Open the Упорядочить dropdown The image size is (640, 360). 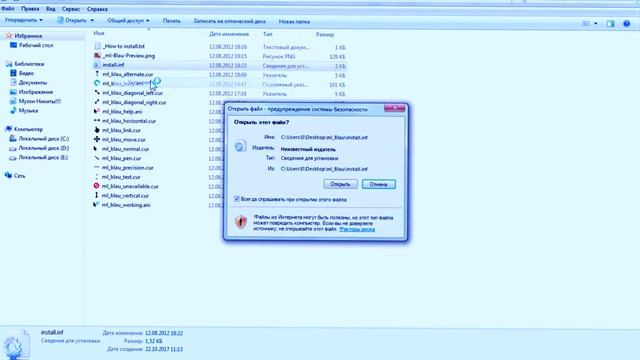tap(24, 20)
